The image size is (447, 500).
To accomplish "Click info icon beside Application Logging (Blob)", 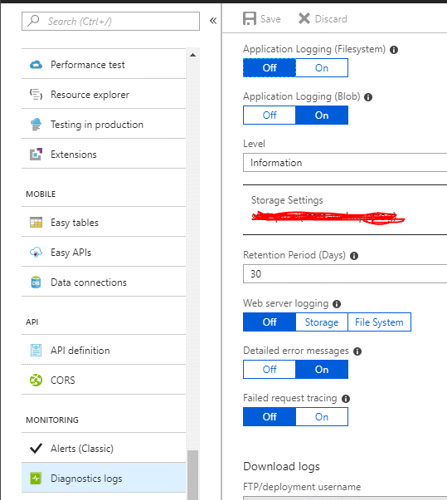I will (368, 97).
